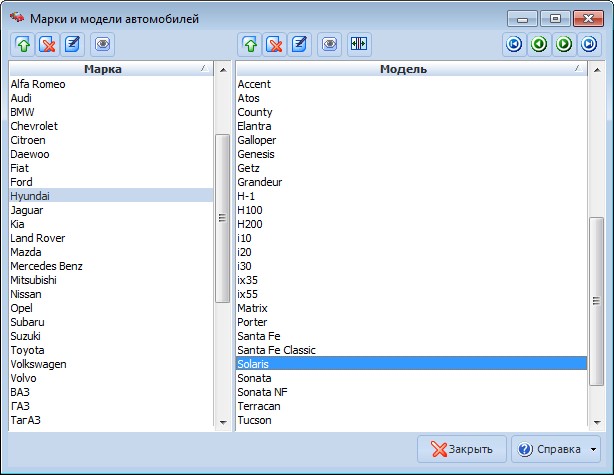The image size is (614, 475).
Task: Select brand ТагАЗ
Action: [111, 420]
